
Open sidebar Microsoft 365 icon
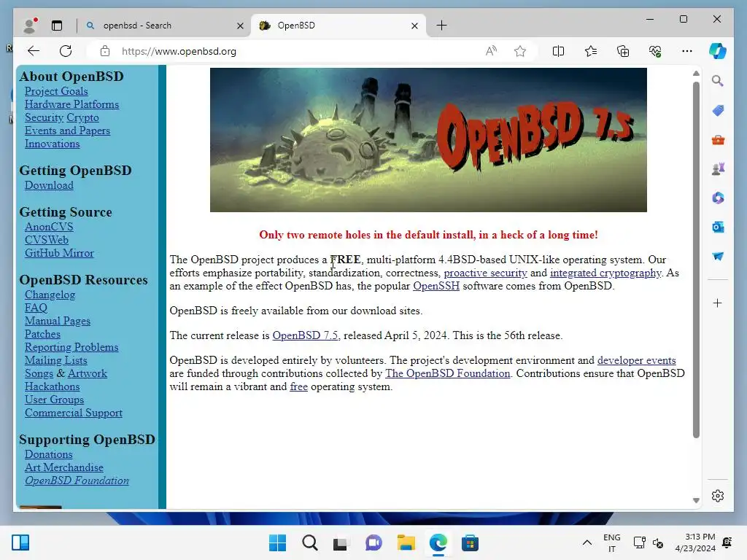click(718, 198)
